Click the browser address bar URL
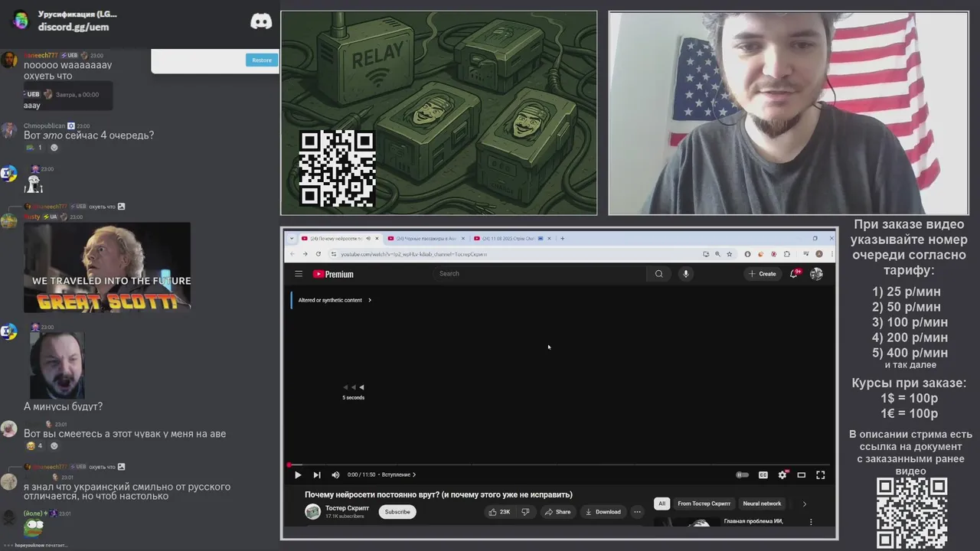The width and height of the screenshot is (980, 551). (413, 254)
